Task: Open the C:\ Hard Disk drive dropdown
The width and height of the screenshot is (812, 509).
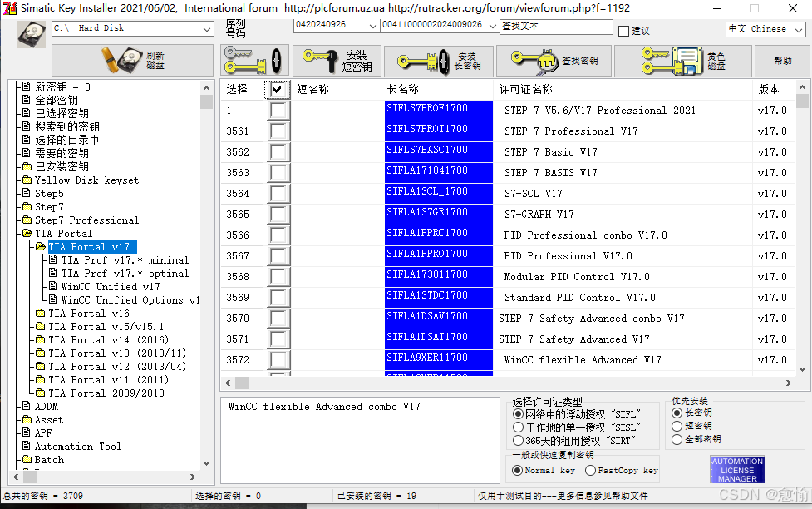Action: 207,28
